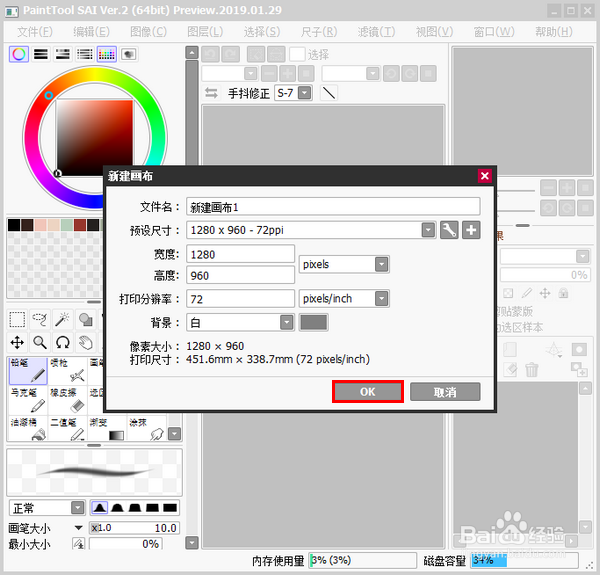Open the 正常 blend mode dropdown
600x575 pixels.
click(x=78, y=508)
